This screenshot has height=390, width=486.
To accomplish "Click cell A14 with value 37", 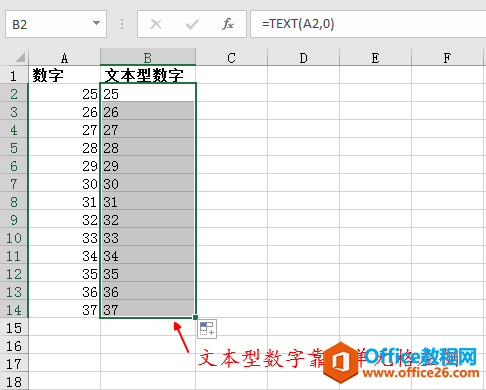I will (x=64, y=309).
